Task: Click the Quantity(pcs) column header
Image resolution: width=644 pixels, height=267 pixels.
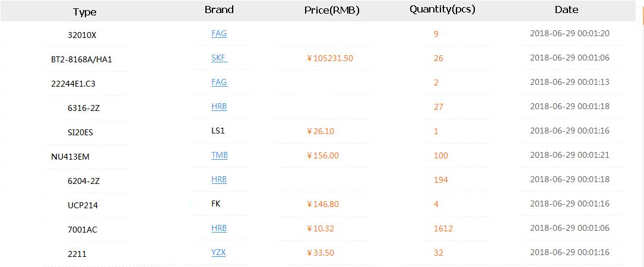Action: point(442,9)
